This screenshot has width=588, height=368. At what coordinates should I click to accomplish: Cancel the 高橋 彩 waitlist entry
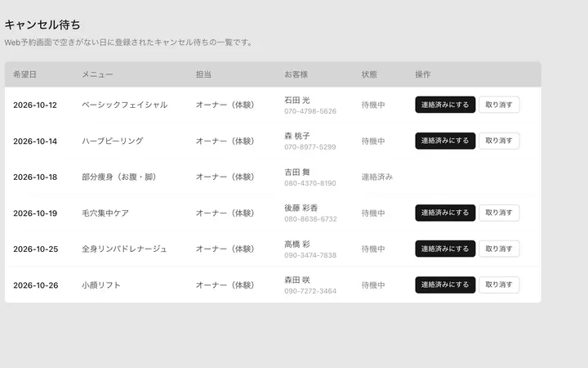pos(499,249)
